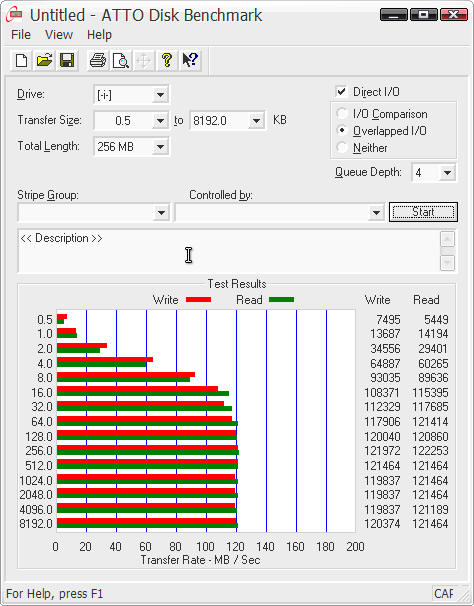This screenshot has width=474, height=606.
Task: Save results with the floppy disk icon
Action: [x=67, y=60]
